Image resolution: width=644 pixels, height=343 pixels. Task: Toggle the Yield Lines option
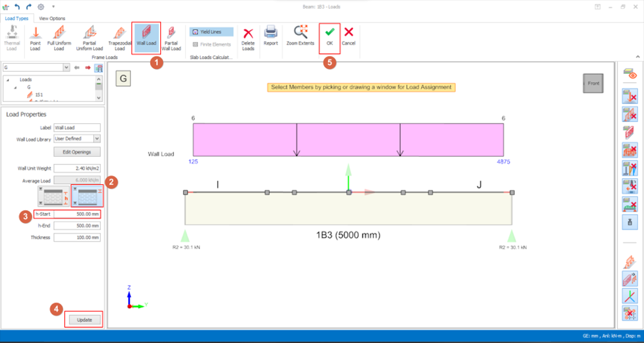[211, 32]
